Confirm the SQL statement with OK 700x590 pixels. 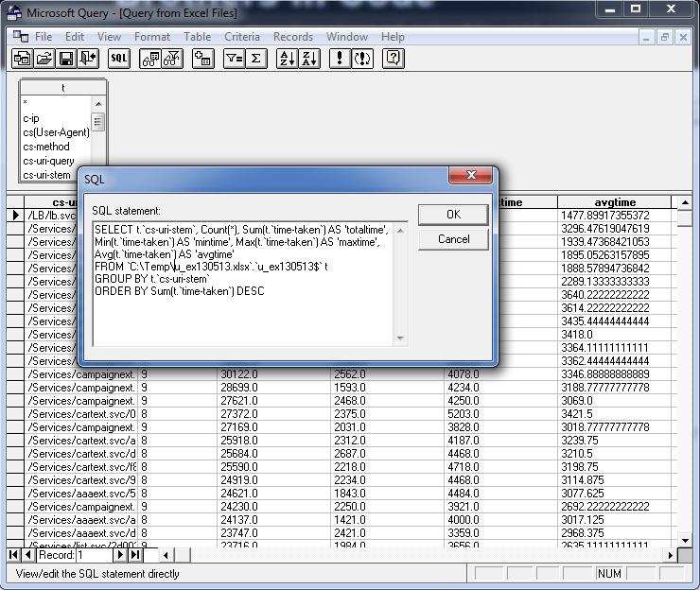point(453,215)
